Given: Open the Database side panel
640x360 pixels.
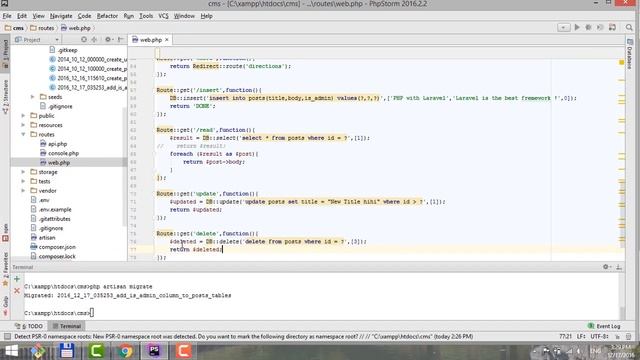Looking at the screenshot, I should point(629,54).
